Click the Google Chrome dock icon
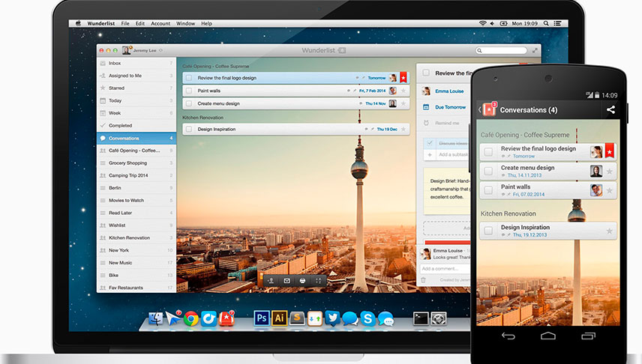The width and height of the screenshot is (642, 364). tap(191, 318)
